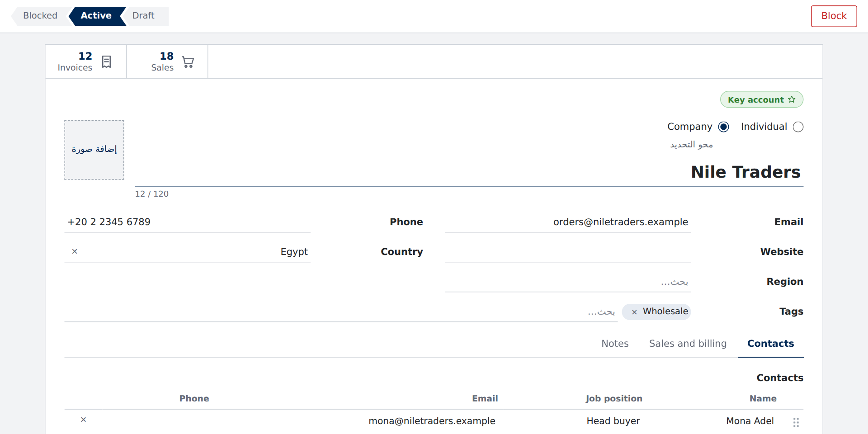
Task: Sort by Job position column header
Action: 613,398
